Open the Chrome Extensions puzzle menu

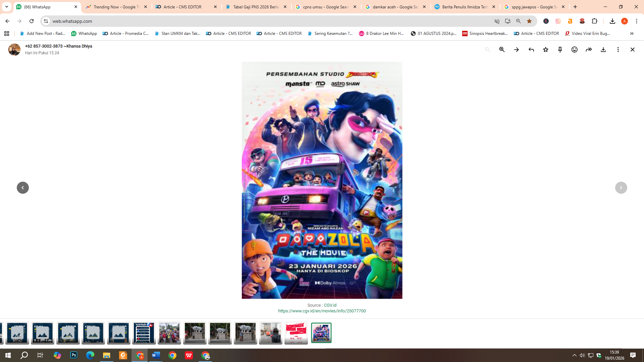point(594,21)
